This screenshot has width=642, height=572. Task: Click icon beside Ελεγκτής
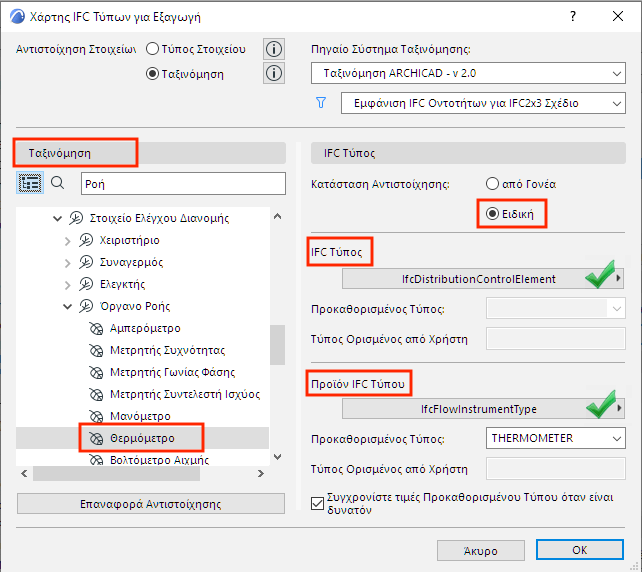click(86, 284)
